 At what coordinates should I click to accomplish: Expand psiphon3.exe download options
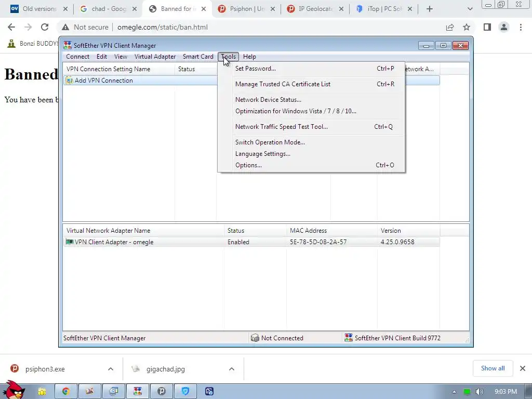(111, 369)
